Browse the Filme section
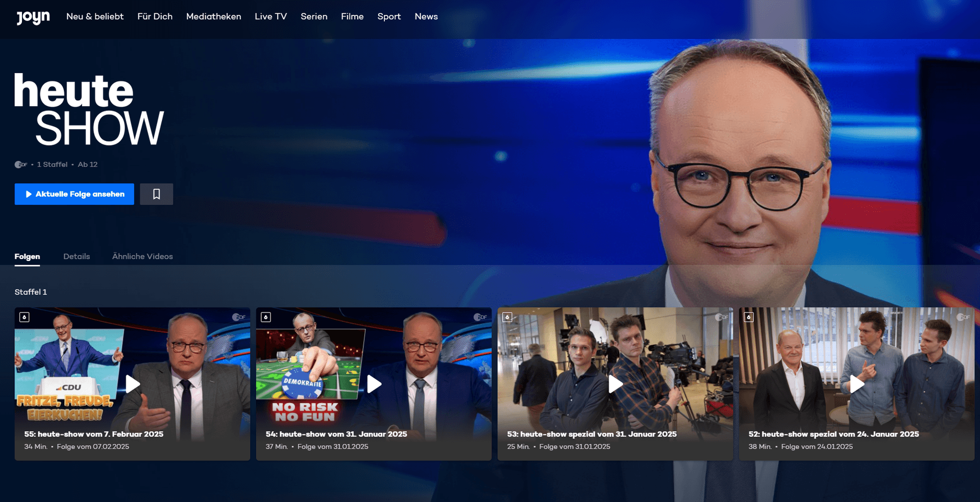 (x=352, y=16)
